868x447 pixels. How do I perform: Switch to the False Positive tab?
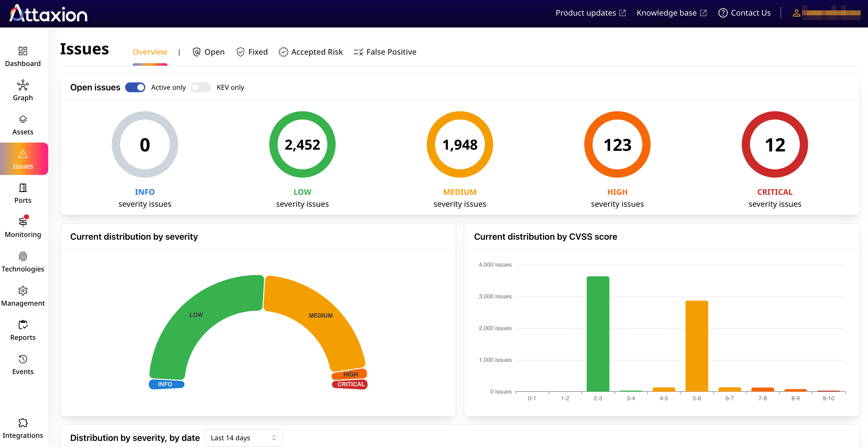385,52
